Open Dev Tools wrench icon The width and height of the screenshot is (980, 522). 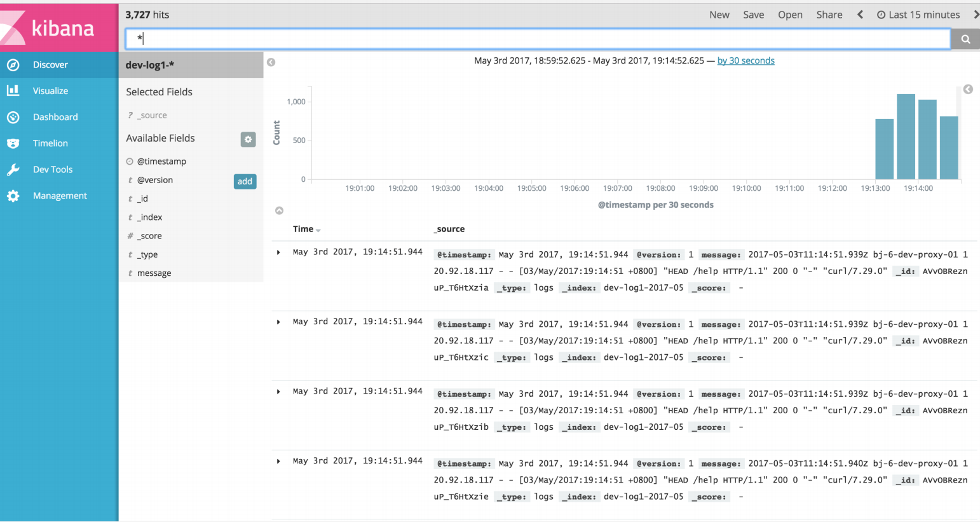click(13, 170)
